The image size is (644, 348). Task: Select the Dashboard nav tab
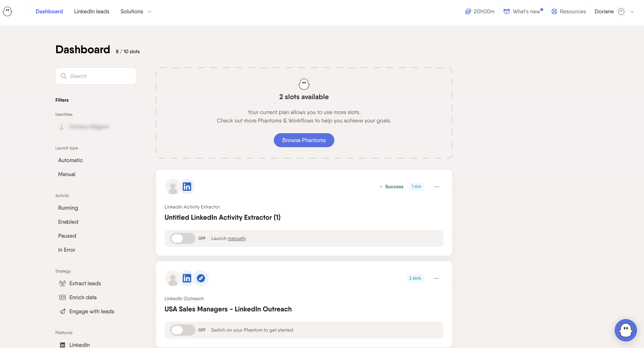click(x=49, y=11)
